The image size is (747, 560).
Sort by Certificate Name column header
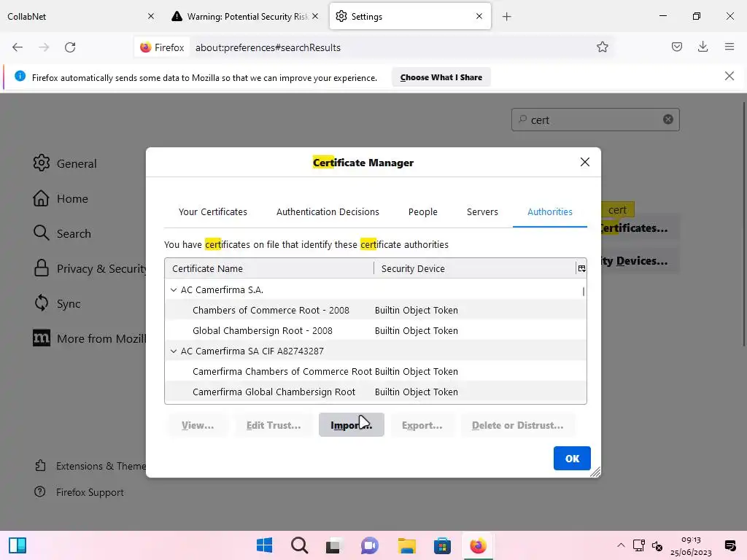tap(269, 268)
